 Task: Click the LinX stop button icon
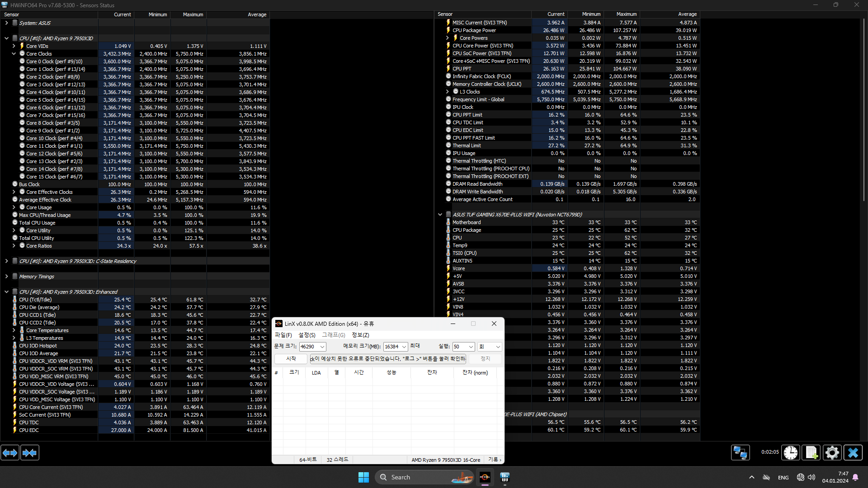[485, 358]
